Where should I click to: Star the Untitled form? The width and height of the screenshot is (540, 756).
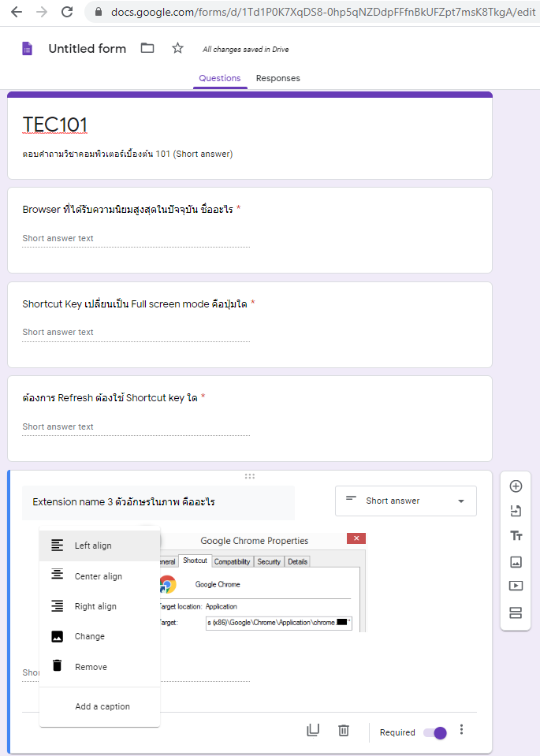[x=177, y=49]
